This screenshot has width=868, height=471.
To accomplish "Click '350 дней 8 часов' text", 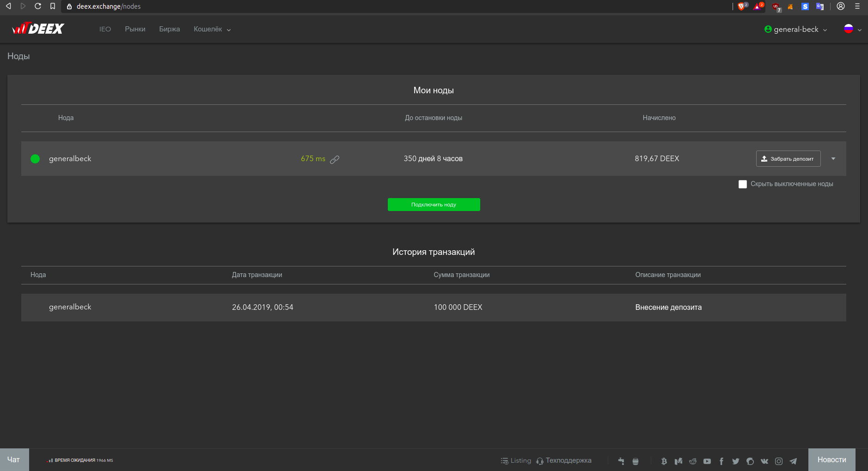I will 433,159.
